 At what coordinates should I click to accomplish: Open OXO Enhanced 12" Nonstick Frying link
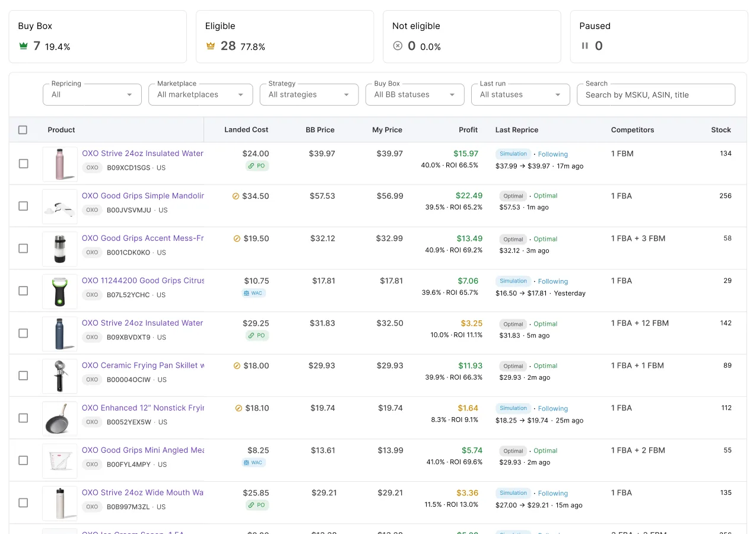143,408
